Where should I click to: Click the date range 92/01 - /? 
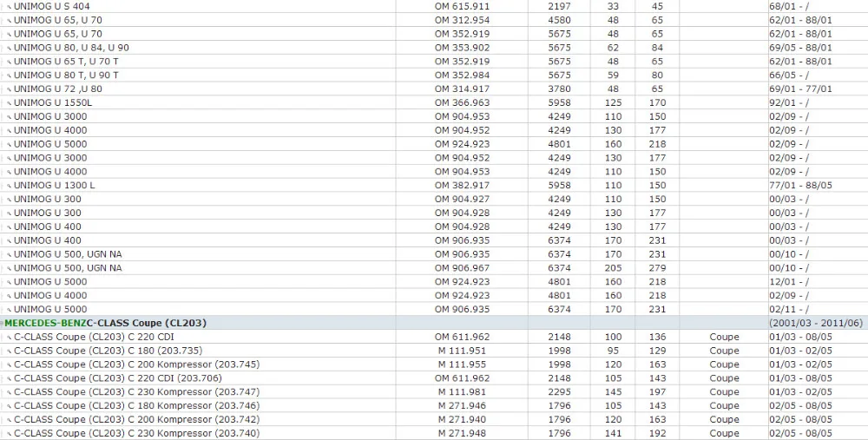(x=789, y=103)
